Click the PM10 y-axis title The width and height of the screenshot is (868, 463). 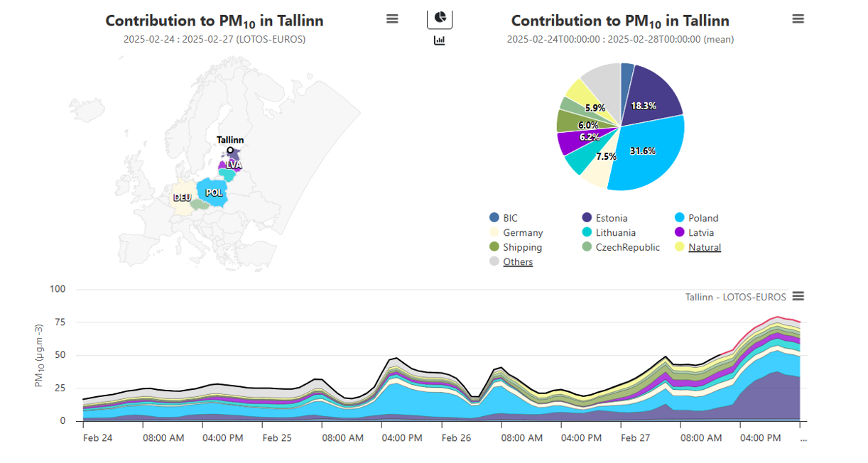click(x=39, y=355)
